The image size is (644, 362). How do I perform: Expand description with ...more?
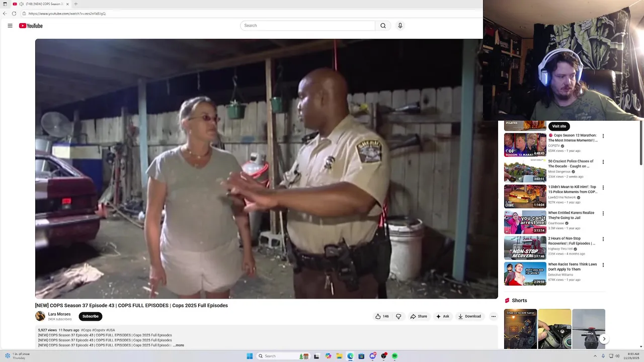click(179, 345)
